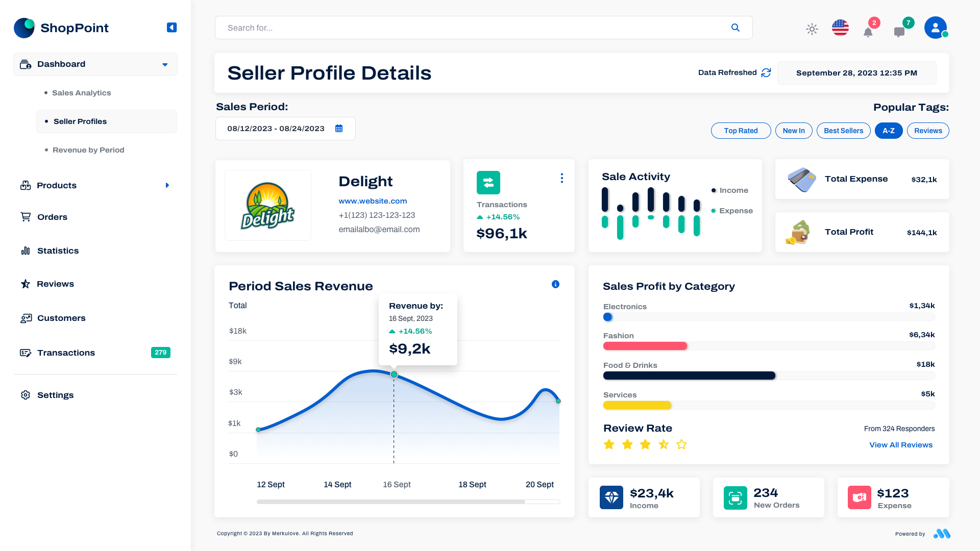Toggle light mode with the sun icon

coord(812,30)
